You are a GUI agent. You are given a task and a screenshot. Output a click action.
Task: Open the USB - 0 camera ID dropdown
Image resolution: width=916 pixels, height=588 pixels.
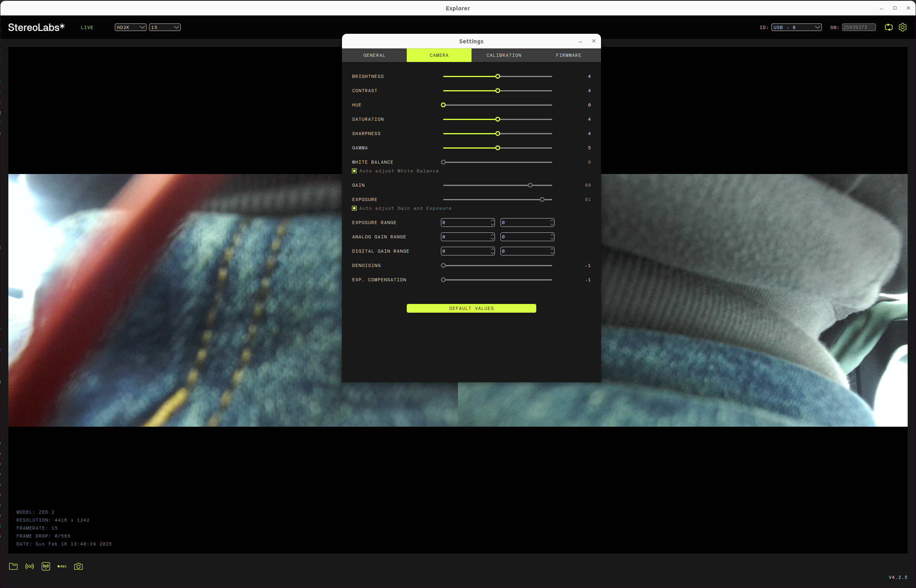click(796, 27)
